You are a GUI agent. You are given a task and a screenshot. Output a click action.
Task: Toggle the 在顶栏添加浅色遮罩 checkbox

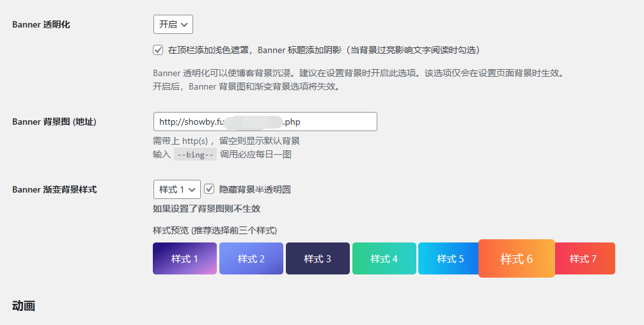158,50
